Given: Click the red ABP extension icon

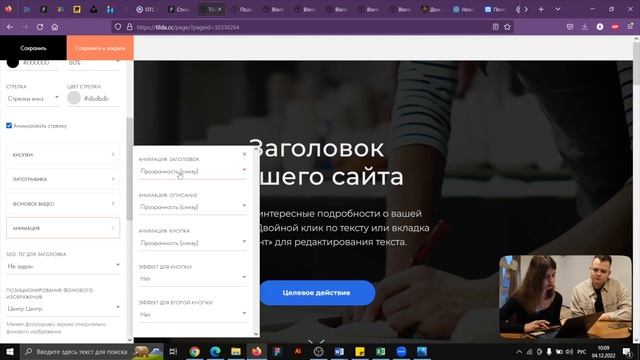Looking at the screenshot, I should tap(615, 27).
